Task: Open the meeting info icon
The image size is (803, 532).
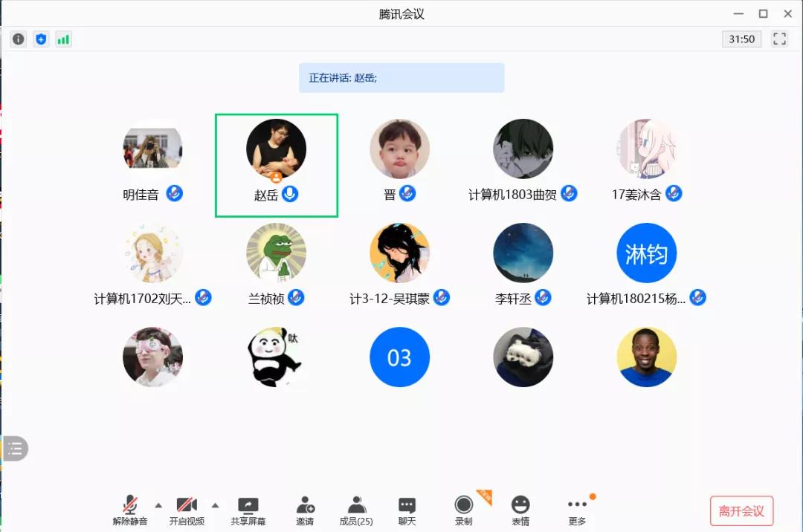Action: coord(19,39)
